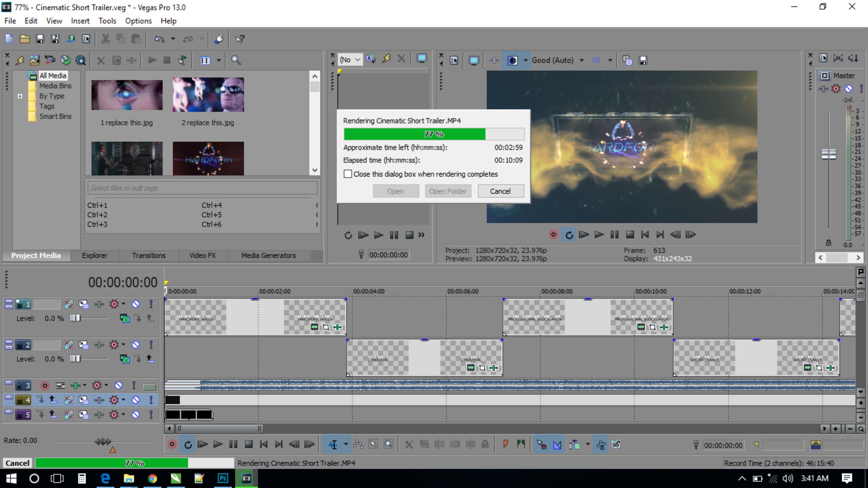Click the Master volume fader

coord(829,154)
